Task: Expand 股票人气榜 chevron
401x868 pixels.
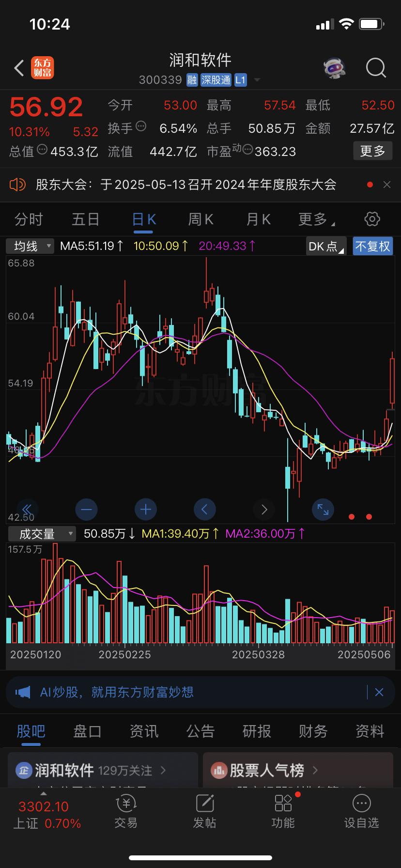Action: 316,770
